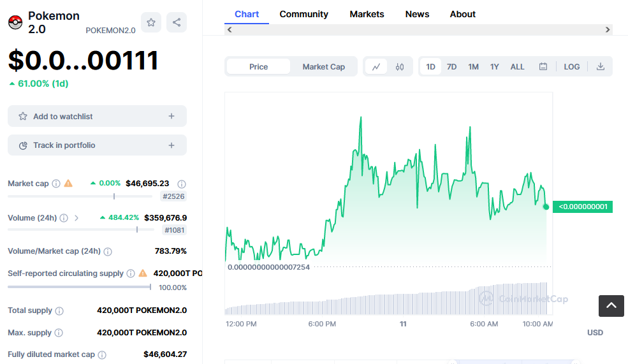Select the 1M time range

click(x=474, y=67)
